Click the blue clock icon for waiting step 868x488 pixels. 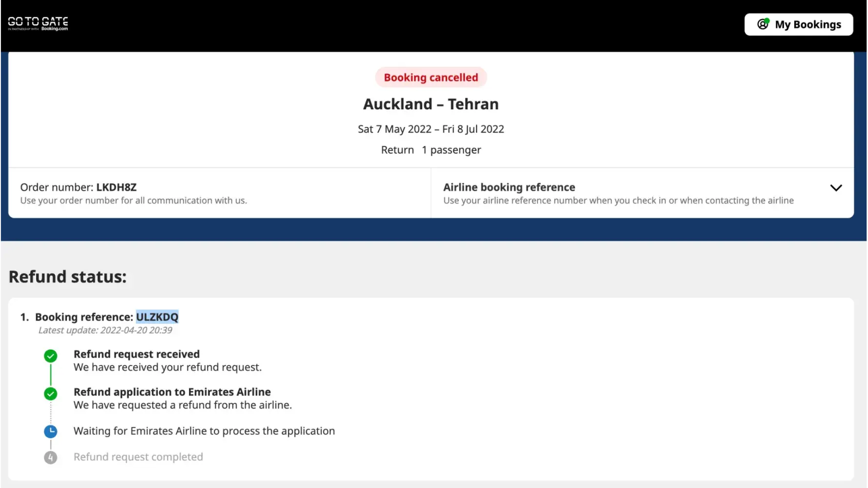(x=50, y=431)
